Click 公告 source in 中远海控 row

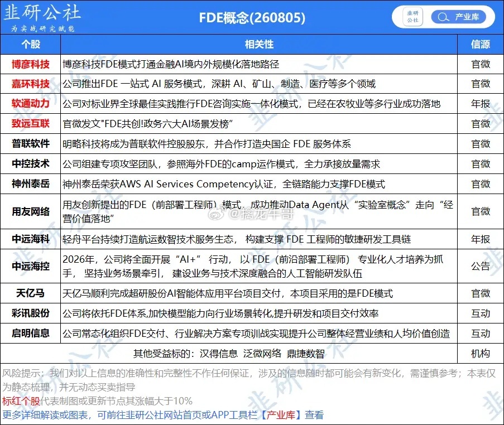pos(481,266)
